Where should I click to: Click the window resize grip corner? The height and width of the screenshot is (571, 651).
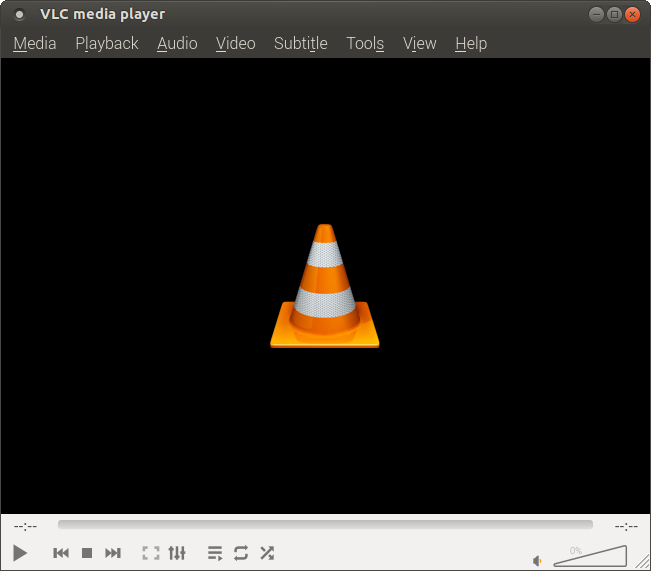click(x=643, y=563)
